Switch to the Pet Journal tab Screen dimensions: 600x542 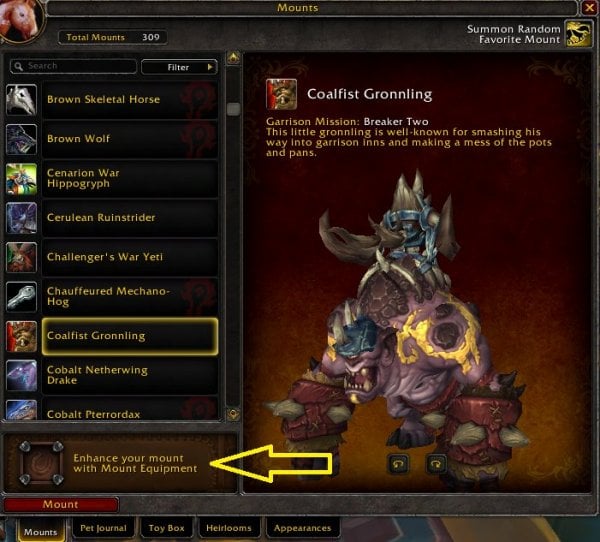click(x=103, y=528)
